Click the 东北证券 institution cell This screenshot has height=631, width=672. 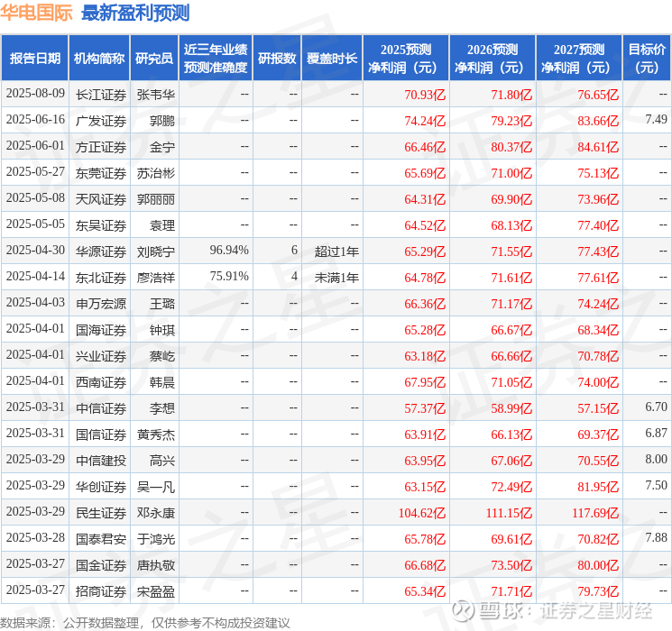[x=101, y=278]
